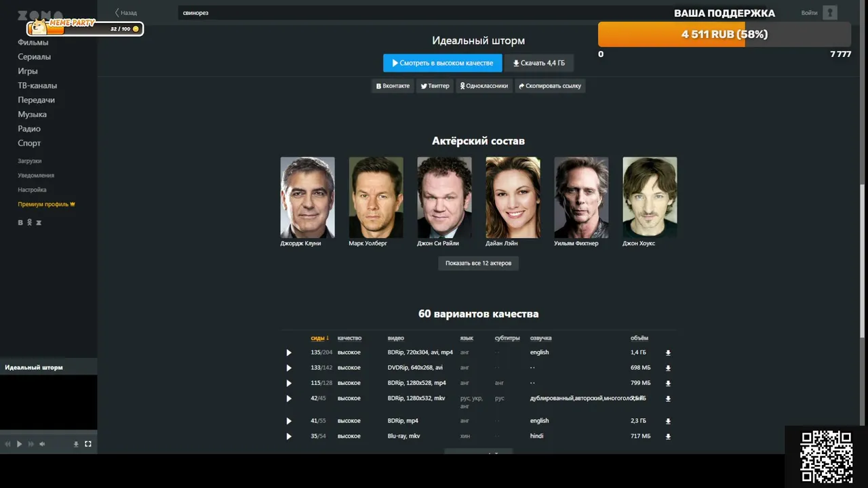Open Загрузки in the sidebar

[x=30, y=161]
